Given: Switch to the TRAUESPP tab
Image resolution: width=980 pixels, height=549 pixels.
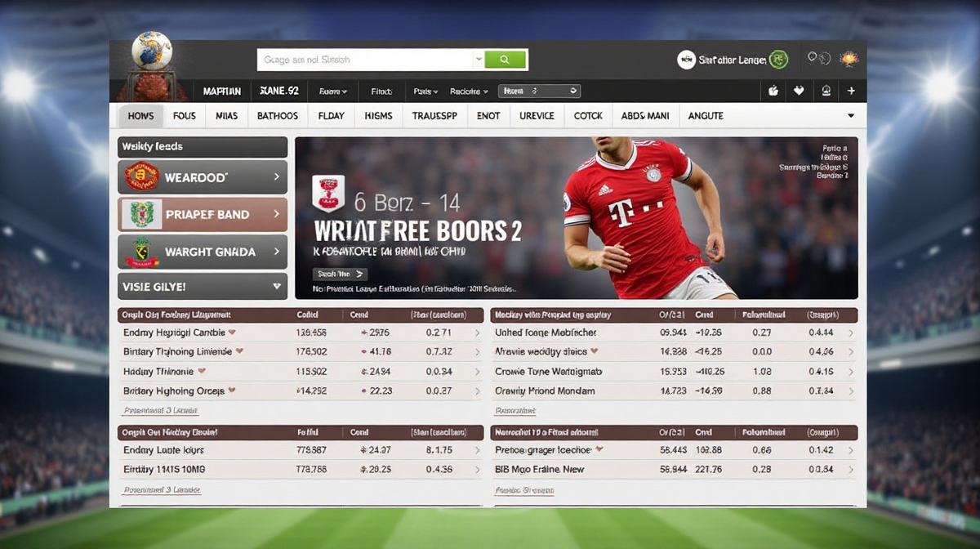Looking at the screenshot, I should click(434, 116).
